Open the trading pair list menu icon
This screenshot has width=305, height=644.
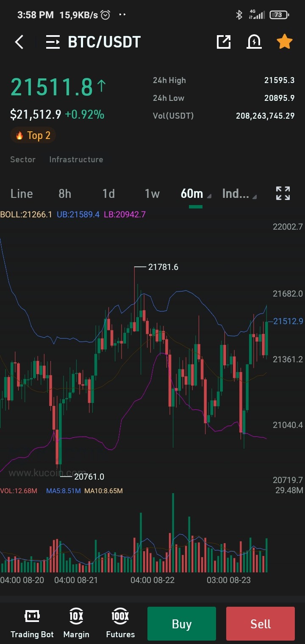53,42
